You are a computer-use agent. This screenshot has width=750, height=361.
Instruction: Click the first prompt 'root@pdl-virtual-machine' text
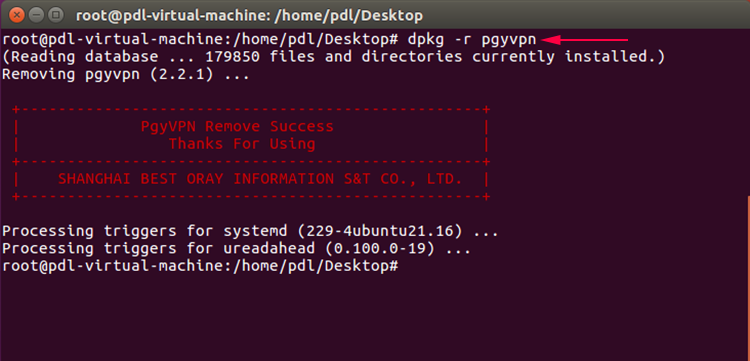114,39
